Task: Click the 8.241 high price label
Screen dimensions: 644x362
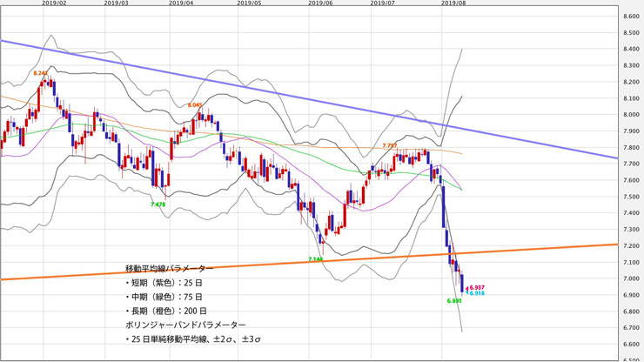Action: tap(41, 73)
